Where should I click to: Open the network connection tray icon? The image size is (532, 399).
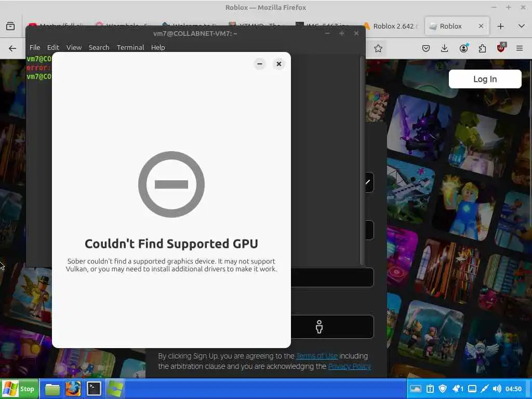click(x=485, y=389)
